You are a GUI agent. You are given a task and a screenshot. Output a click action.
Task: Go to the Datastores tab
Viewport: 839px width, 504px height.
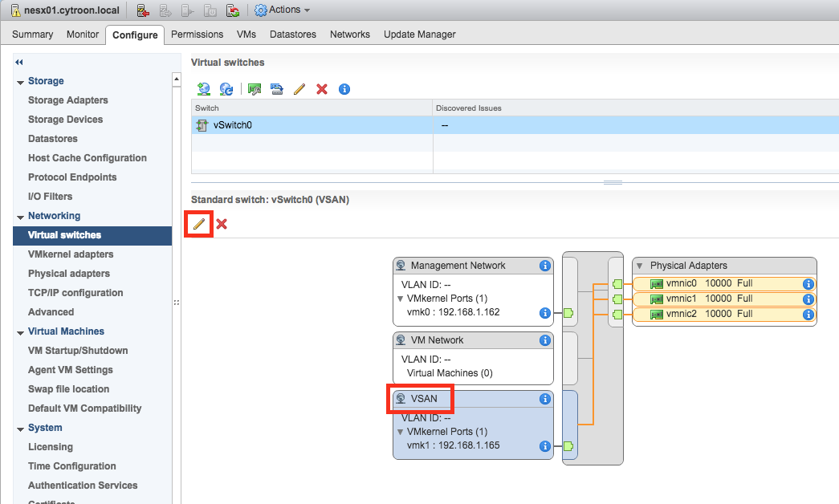(293, 35)
